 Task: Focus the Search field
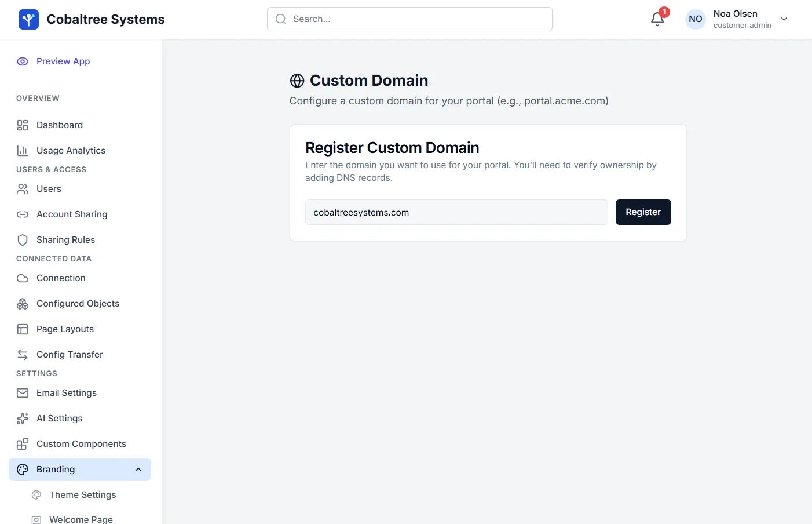pos(409,19)
